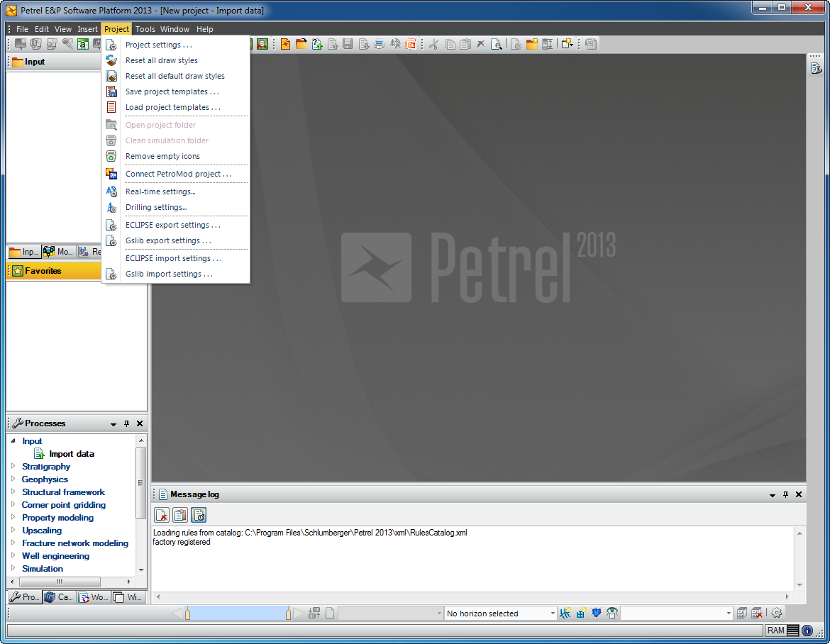Switch to the Models pane tab
Screen dimensions: 830x644
pos(58,252)
